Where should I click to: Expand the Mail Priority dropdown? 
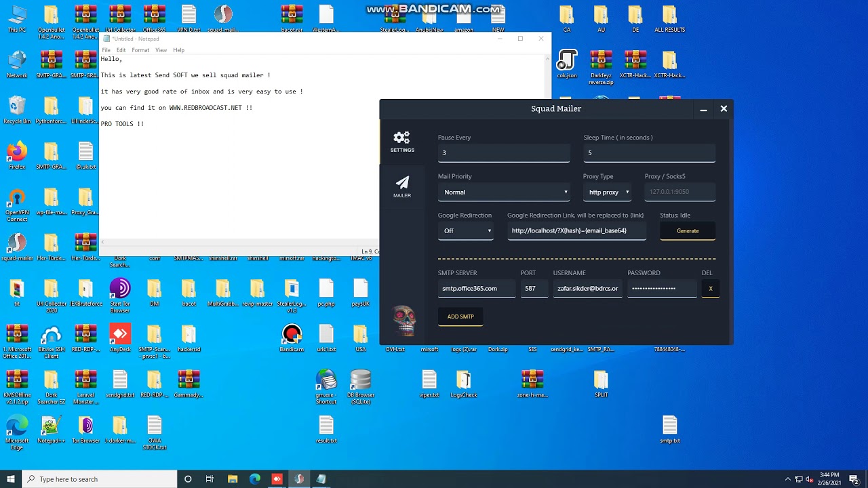pos(504,192)
